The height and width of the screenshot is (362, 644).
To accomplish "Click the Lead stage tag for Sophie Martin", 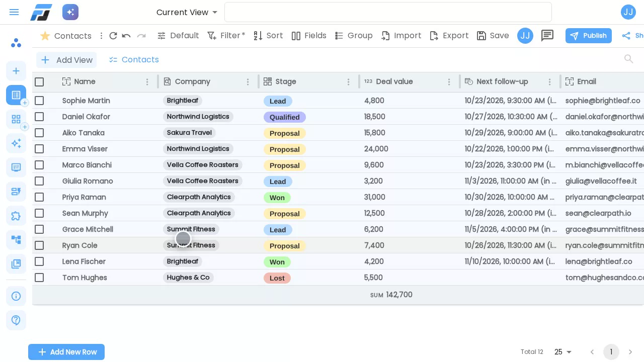I will tap(278, 101).
